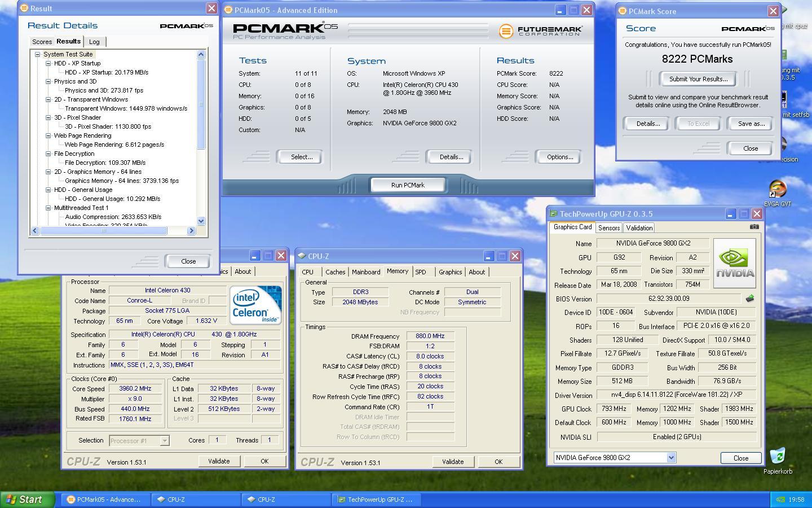Click Validate in CPU-Z processor window
Image resolution: width=812 pixels, height=508 pixels.
[x=219, y=461]
